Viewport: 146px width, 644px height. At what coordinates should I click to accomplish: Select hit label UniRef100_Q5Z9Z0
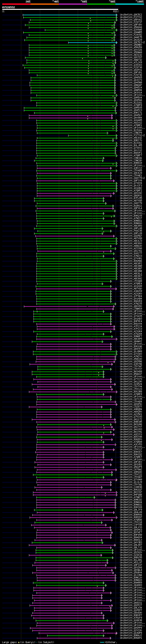pos(131,552)
